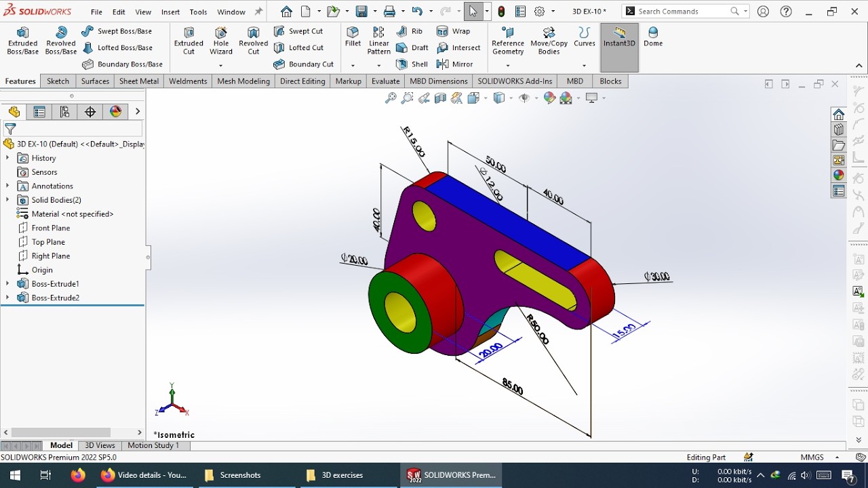Select the Extruded Cut tool

[189, 41]
